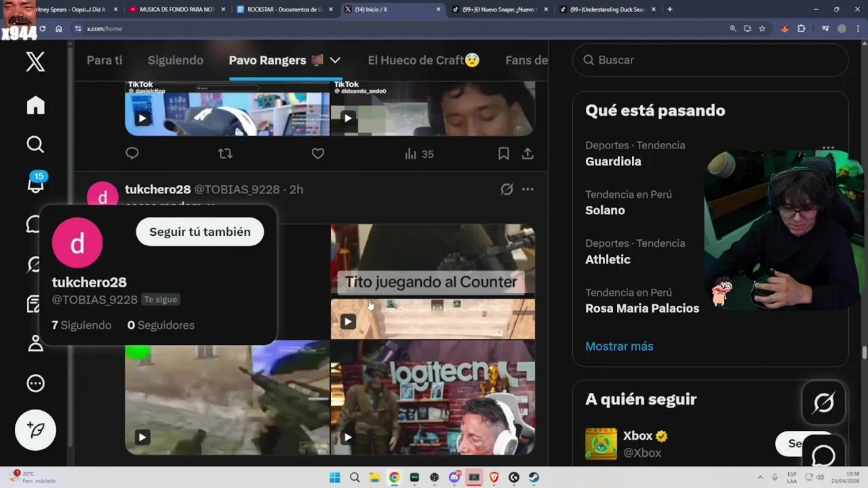Open More options circle icon in sidebar
The image size is (868, 488).
(x=35, y=384)
